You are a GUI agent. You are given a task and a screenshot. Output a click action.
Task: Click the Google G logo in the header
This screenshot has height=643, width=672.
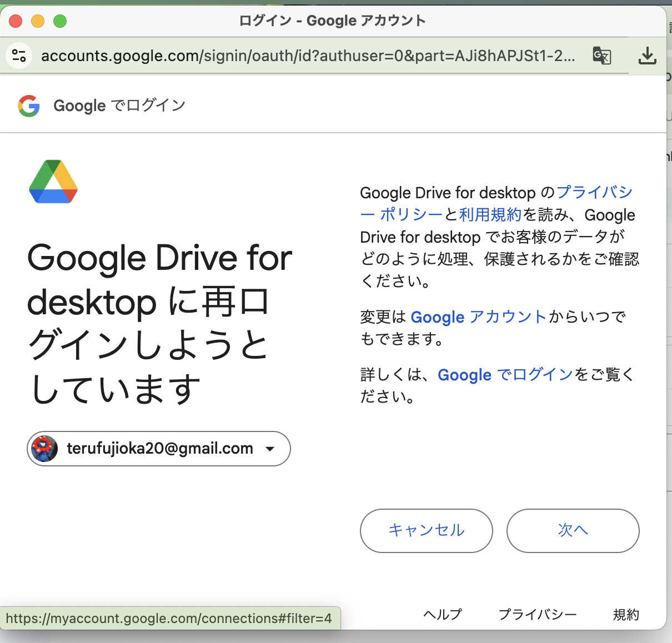click(x=29, y=106)
